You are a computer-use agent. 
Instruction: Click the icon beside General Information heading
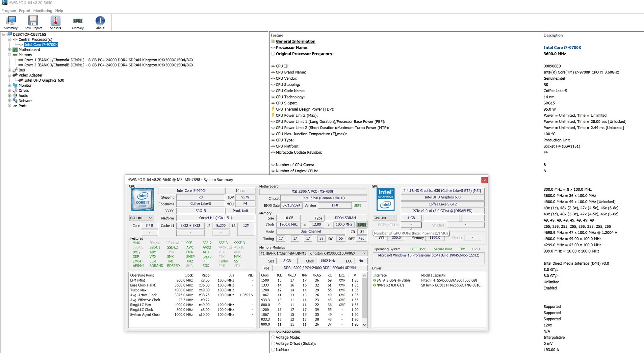point(273,41)
